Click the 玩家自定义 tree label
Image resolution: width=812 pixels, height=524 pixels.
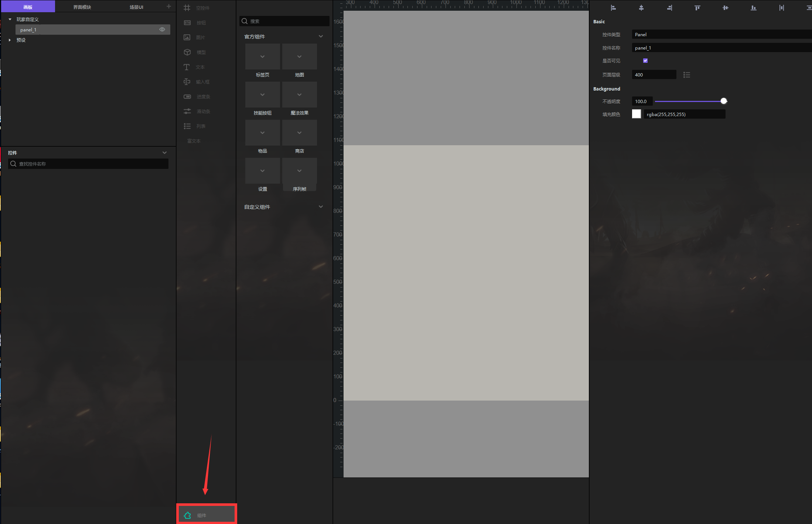click(x=28, y=19)
